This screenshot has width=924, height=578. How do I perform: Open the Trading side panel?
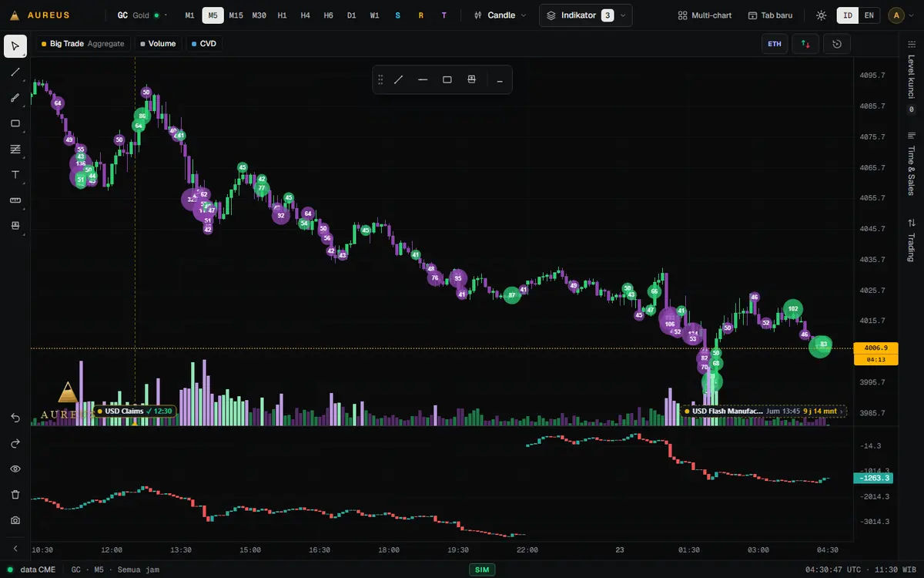pos(912,240)
